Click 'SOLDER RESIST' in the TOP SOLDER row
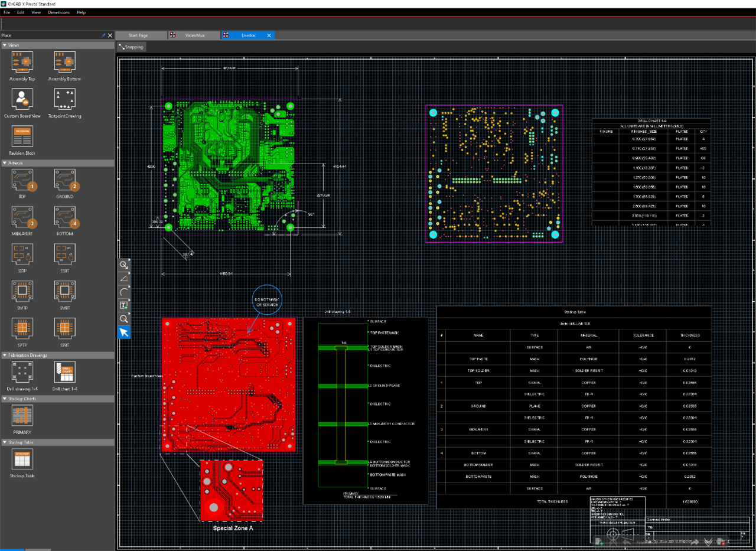 point(588,370)
